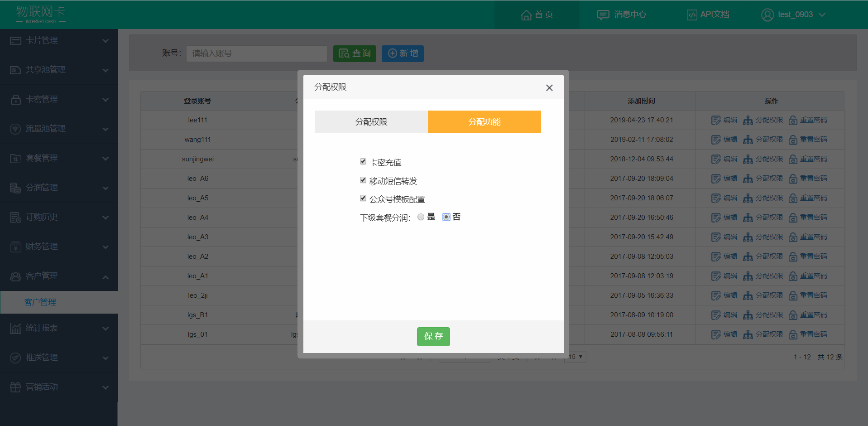The image size is (868, 426).
Task: Click the 重置密码 lock icon in sunjingwei row
Action: [x=793, y=159]
